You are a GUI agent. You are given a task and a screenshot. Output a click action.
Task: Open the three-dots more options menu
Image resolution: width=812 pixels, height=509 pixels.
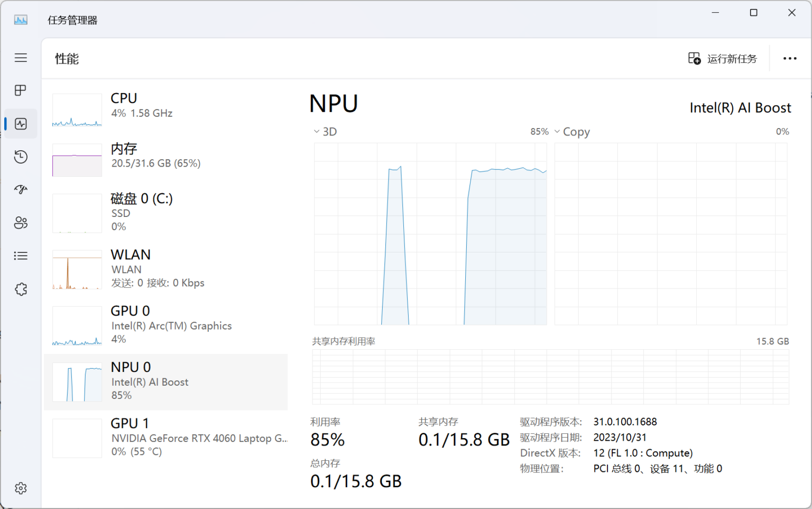(x=790, y=59)
